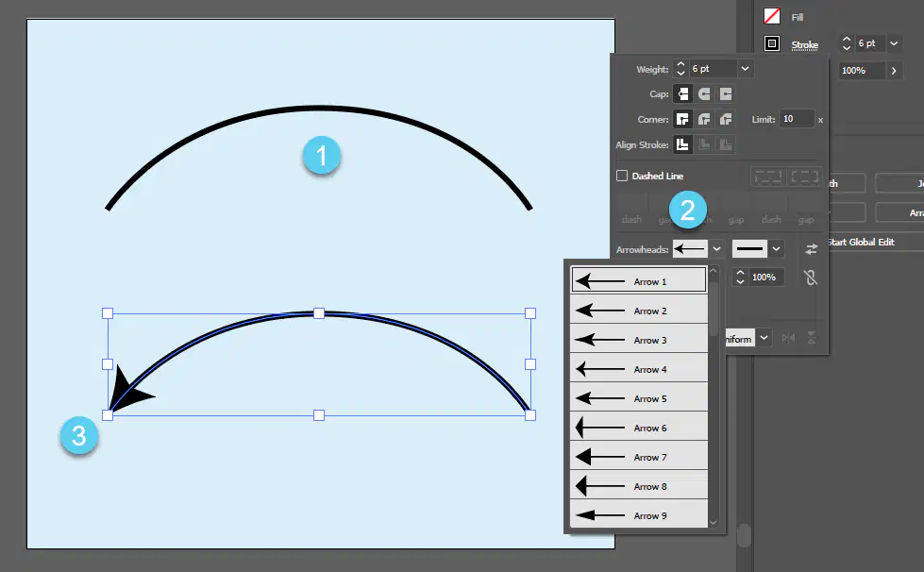Select the Projecting Cap icon

tap(726, 94)
